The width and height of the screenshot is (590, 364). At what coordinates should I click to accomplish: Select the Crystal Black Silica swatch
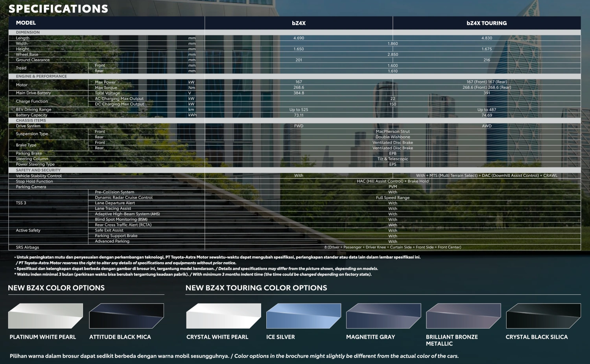pyautogui.click(x=543, y=316)
